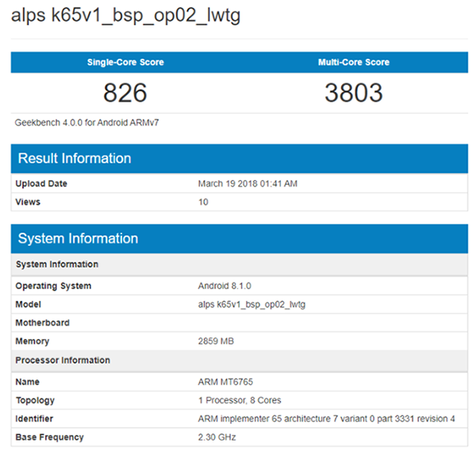Select the single-core score value 826
Screen dimensions: 476x454
125,93
